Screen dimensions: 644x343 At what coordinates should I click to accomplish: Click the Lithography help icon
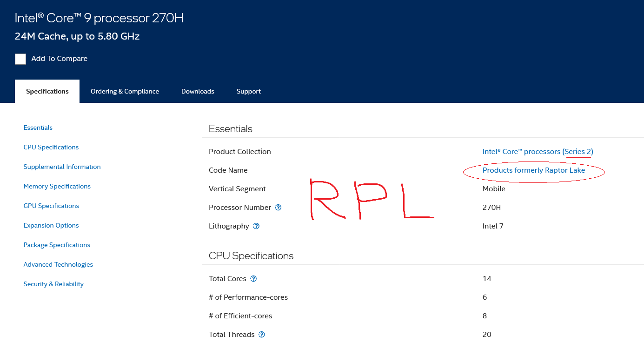[256, 226]
